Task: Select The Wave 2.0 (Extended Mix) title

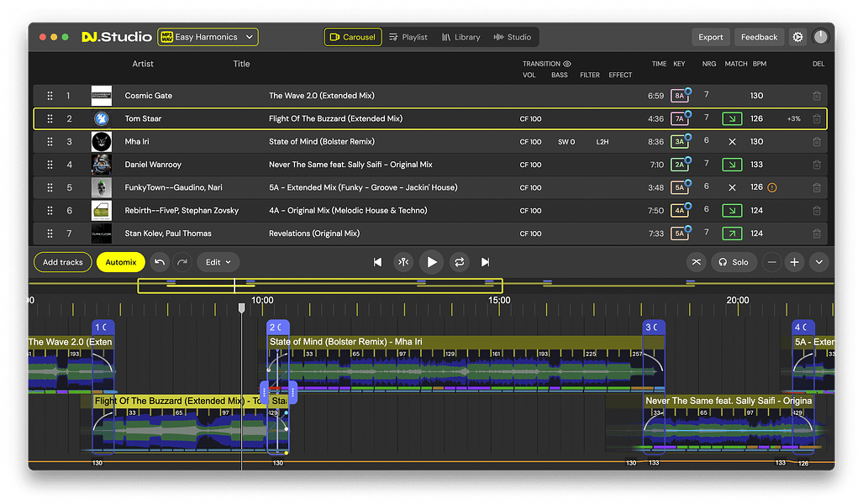Action: [x=322, y=96]
